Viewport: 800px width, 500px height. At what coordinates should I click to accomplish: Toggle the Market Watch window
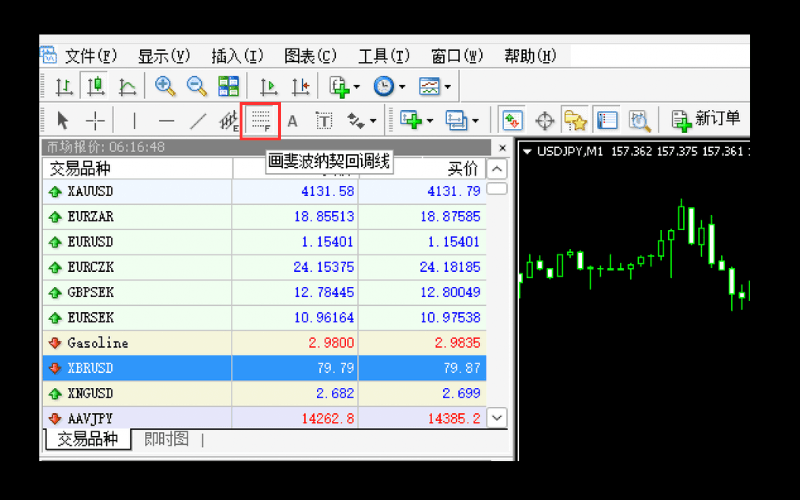click(x=513, y=120)
